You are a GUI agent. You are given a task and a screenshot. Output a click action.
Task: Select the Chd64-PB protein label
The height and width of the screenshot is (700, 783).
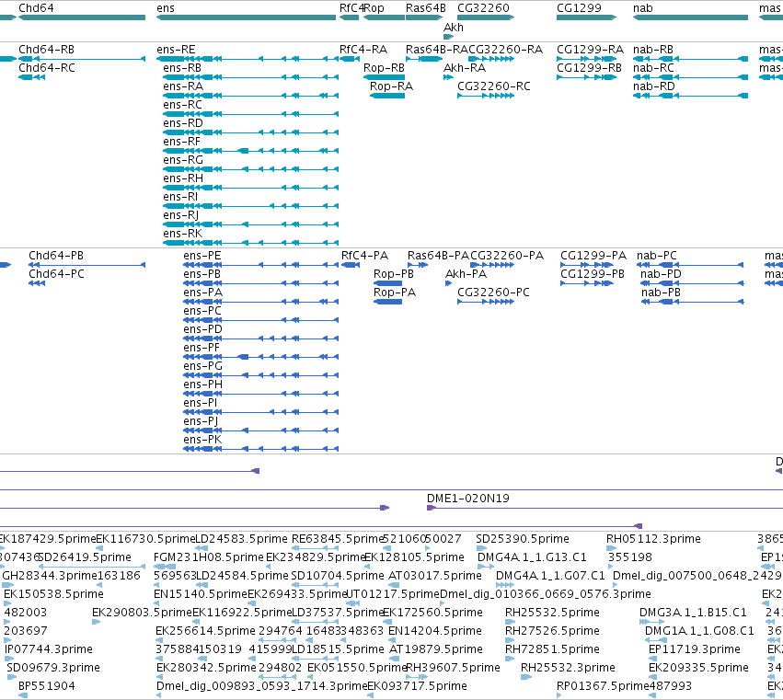(56, 256)
